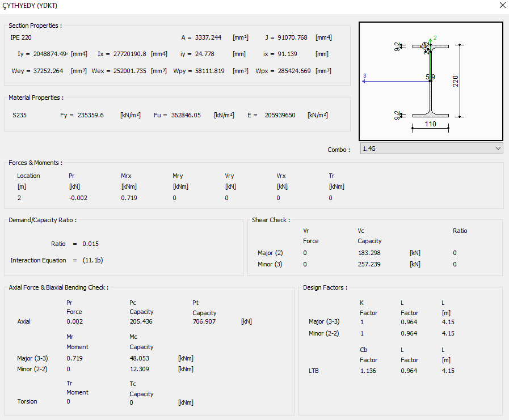Expand the Combo list arrow
509x420 pixels.
[x=497, y=148]
